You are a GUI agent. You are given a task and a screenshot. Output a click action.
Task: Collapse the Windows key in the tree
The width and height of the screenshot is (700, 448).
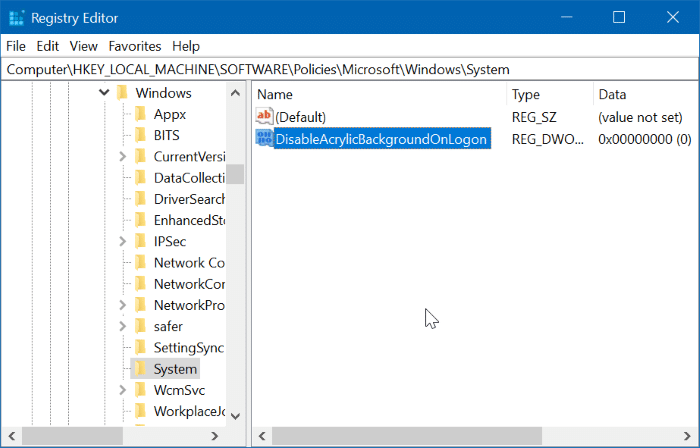(104, 93)
